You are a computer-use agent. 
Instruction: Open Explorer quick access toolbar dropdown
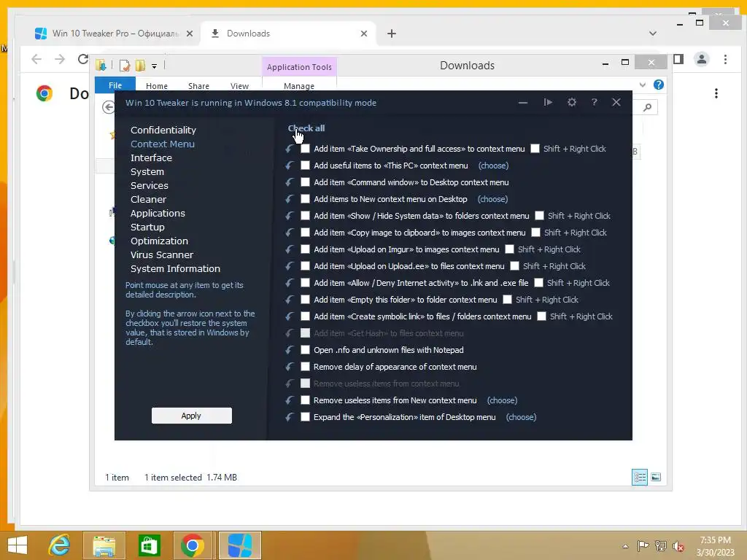point(155,66)
